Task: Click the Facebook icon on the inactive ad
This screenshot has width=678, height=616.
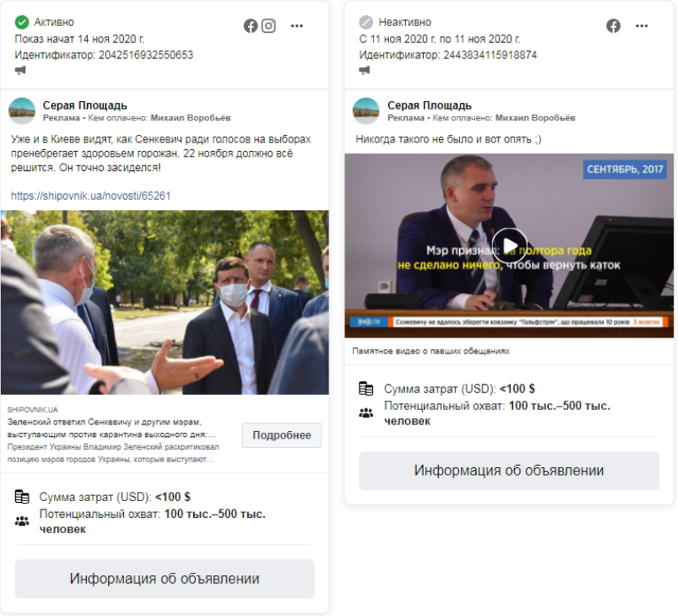Action: [x=613, y=26]
